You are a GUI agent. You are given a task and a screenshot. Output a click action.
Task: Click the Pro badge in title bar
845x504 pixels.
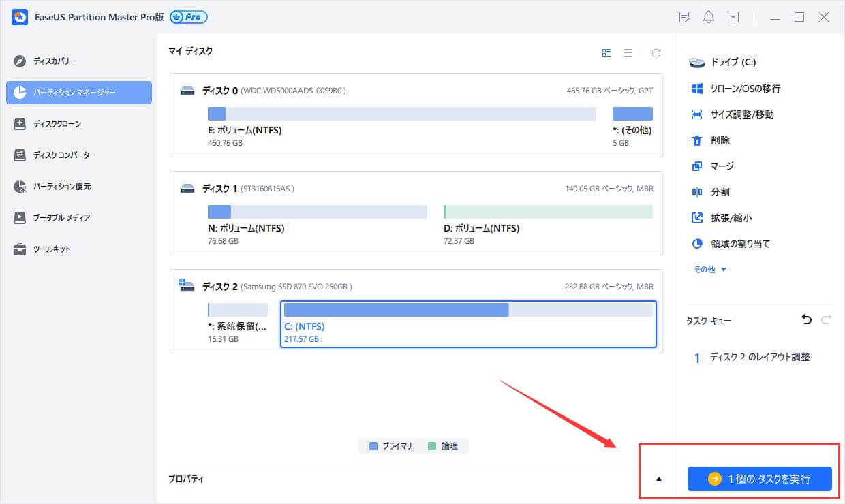pyautogui.click(x=189, y=17)
